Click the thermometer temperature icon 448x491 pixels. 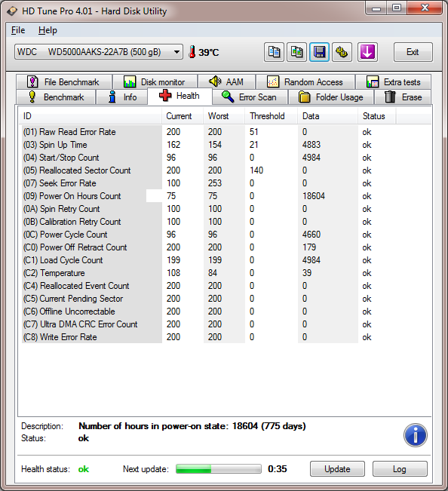click(192, 52)
